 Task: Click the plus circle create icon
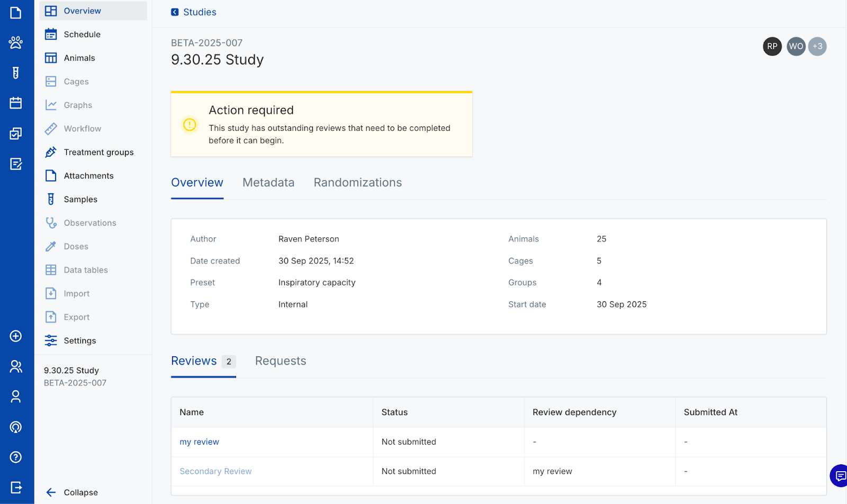tap(16, 336)
